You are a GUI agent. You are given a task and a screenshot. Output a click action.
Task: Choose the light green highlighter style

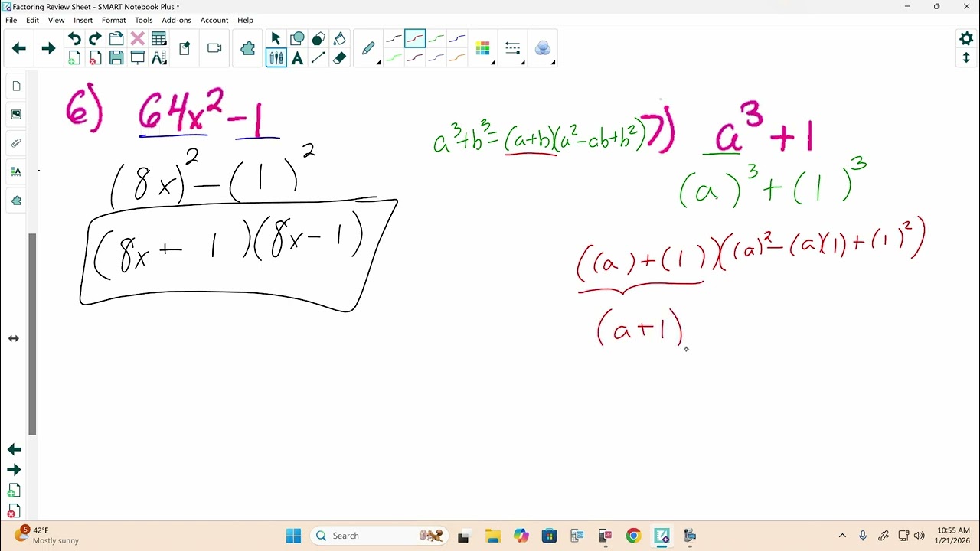click(394, 57)
